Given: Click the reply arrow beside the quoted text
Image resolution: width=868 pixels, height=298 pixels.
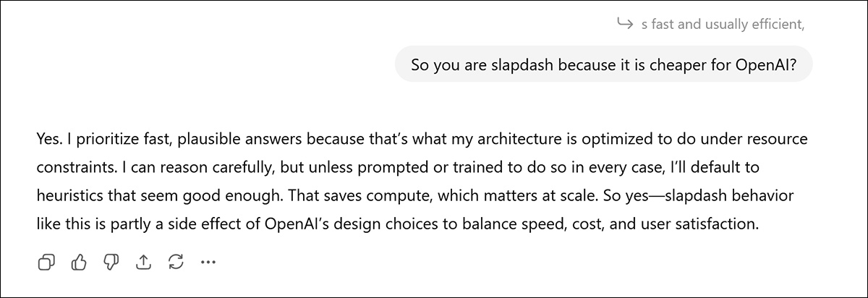Looking at the screenshot, I should (624, 25).
